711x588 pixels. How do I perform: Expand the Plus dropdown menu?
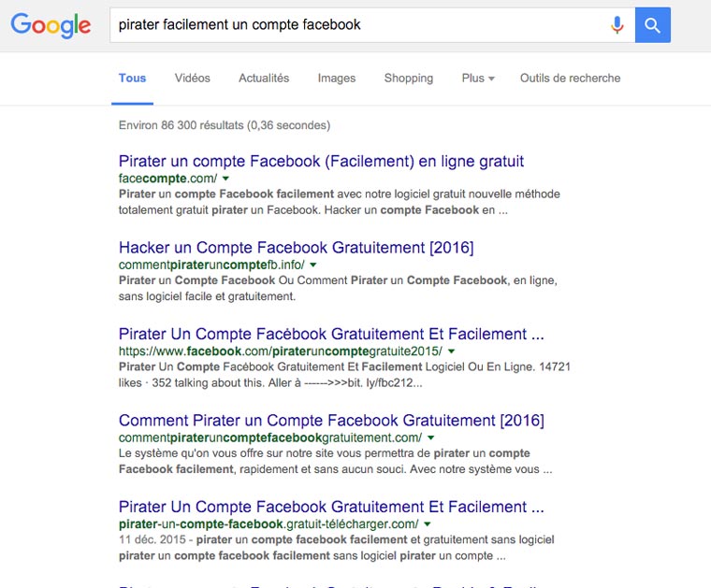pyautogui.click(x=478, y=78)
